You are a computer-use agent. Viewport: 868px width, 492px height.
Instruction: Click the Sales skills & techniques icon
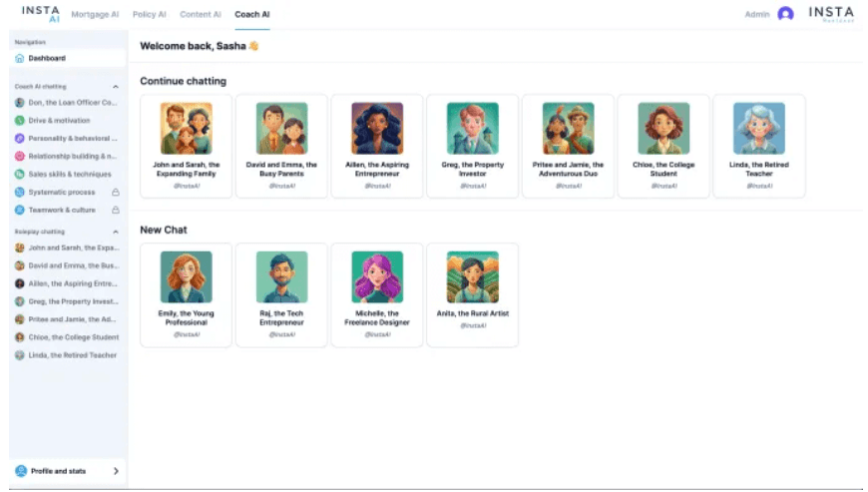point(20,175)
